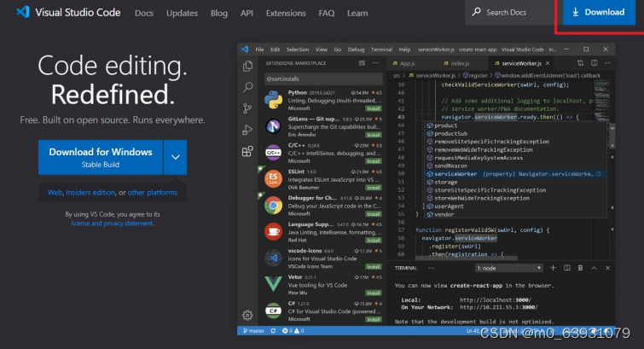
Task: Click the Debugger for Chrome icon
Action: point(273,206)
